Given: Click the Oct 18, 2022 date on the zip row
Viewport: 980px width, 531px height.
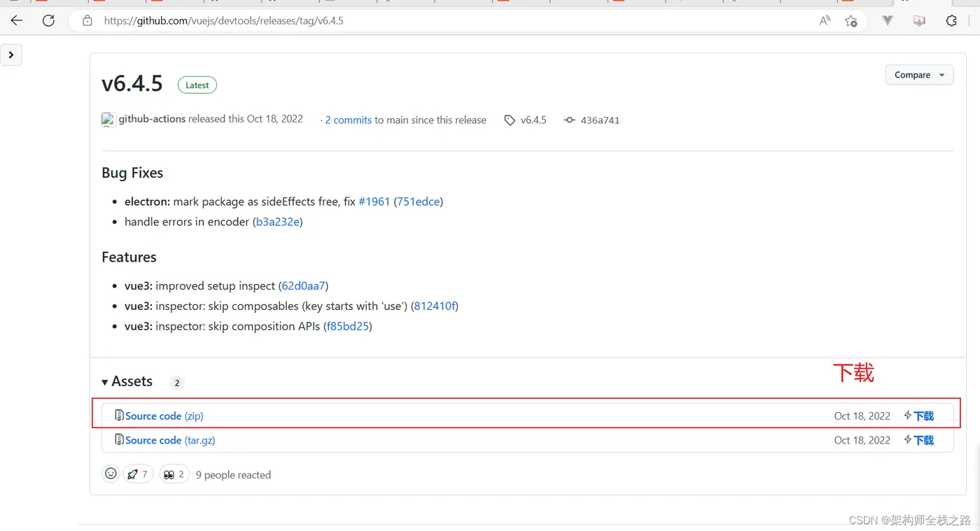Looking at the screenshot, I should tap(862, 416).
